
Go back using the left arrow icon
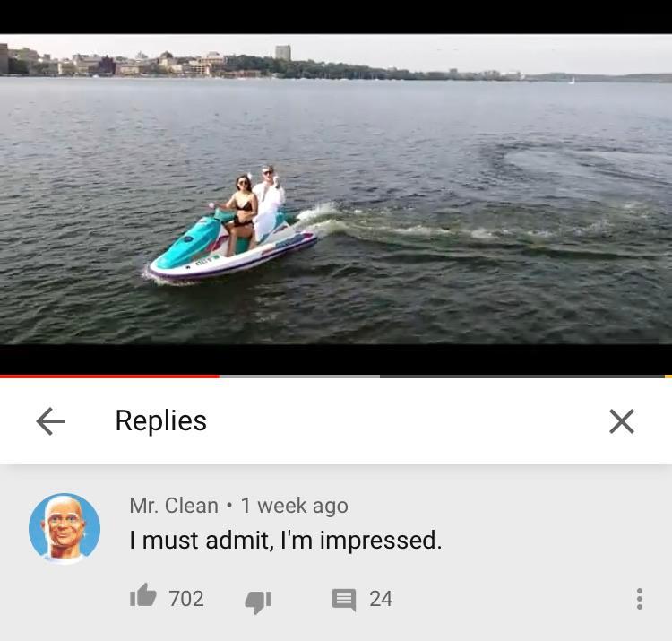[50, 421]
